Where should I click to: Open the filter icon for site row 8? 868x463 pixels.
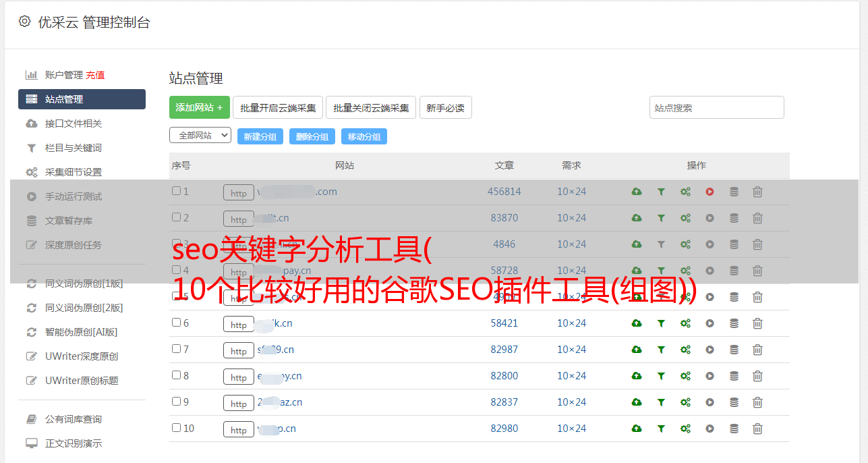(661, 376)
